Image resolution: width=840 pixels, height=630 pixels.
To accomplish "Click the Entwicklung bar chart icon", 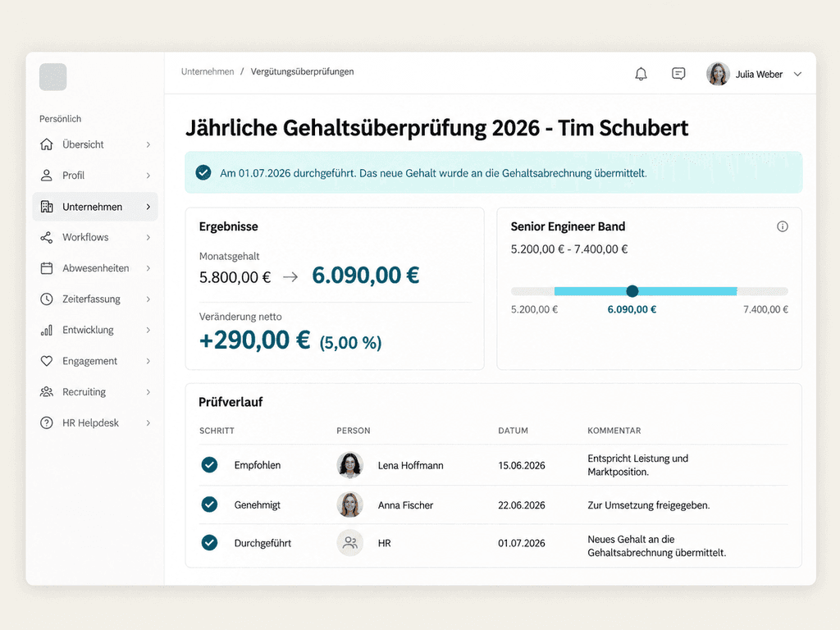I will (x=47, y=330).
